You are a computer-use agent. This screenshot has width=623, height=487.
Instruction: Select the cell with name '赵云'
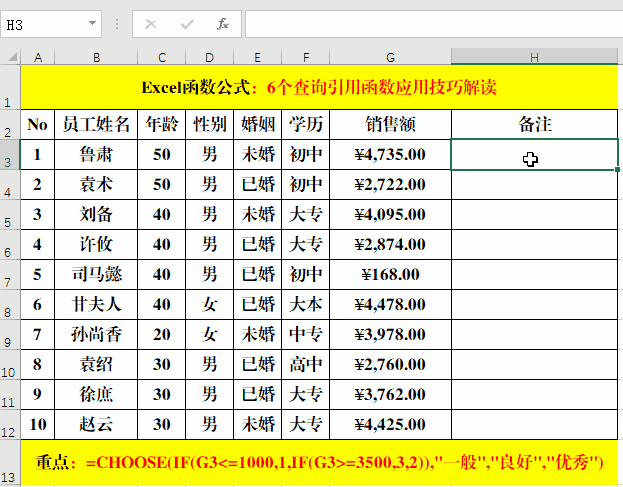click(96, 425)
